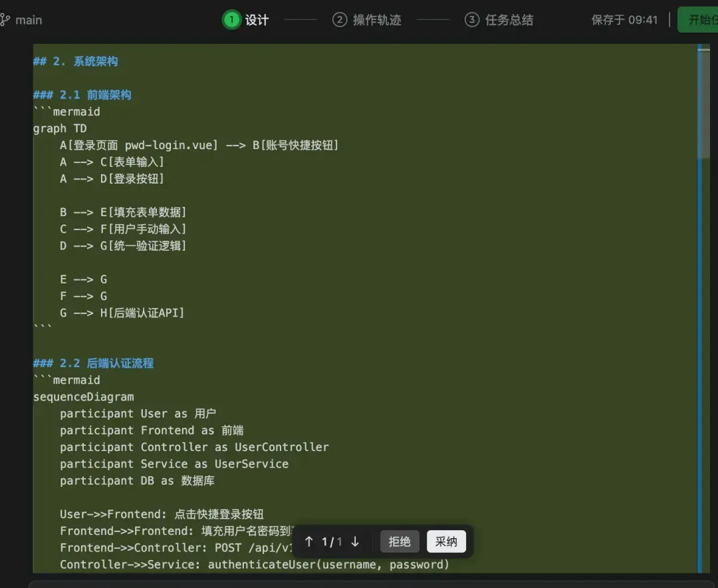Go to previous change with up arrow

tap(309, 541)
